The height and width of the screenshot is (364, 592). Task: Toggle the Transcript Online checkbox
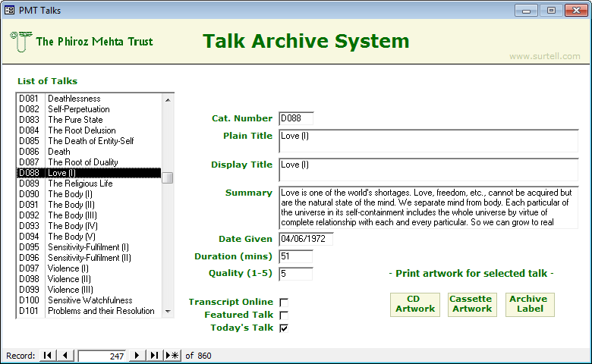point(284,303)
